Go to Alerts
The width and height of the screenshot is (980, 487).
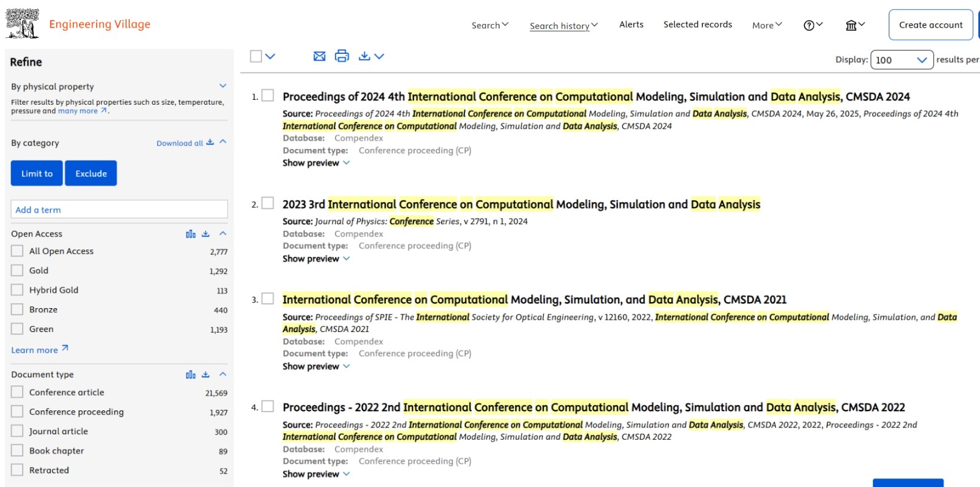(631, 25)
